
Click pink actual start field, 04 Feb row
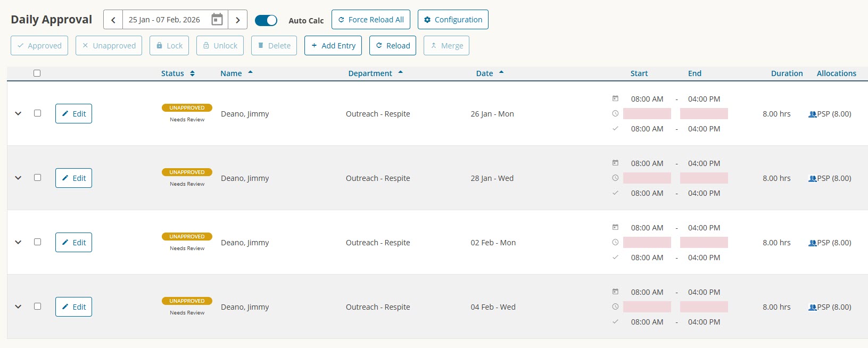(647, 307)
